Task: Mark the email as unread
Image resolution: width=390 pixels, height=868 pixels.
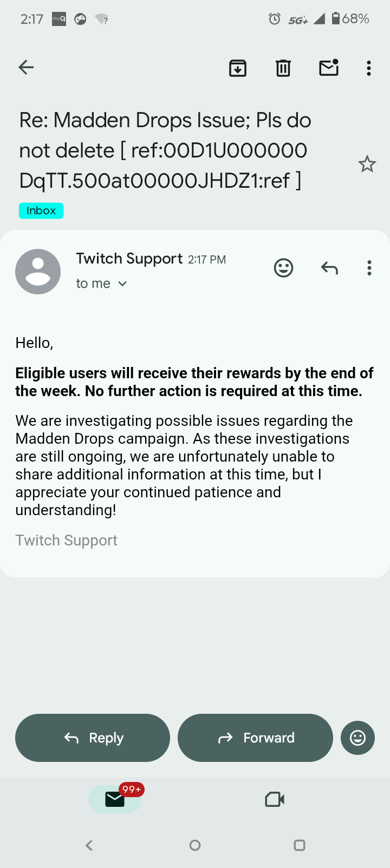Action: click(x=329, y=68)
